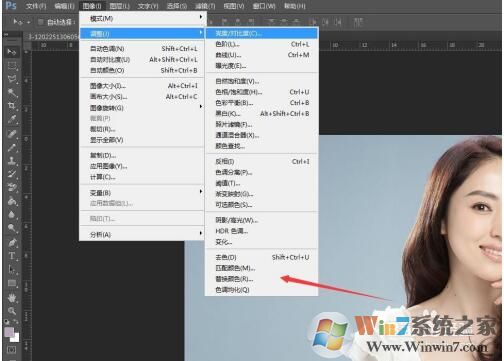Expand the highlighted 调整(J) submenu
Viewport: 504px width, 361px height.
click(x=143, y=33)
